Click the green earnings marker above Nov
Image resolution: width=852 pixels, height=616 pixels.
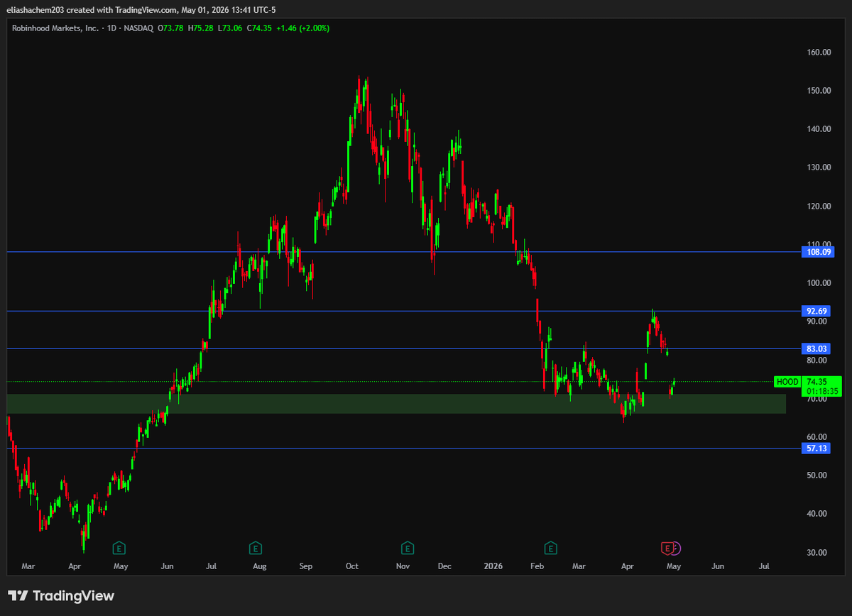click(x=407, y=548)
